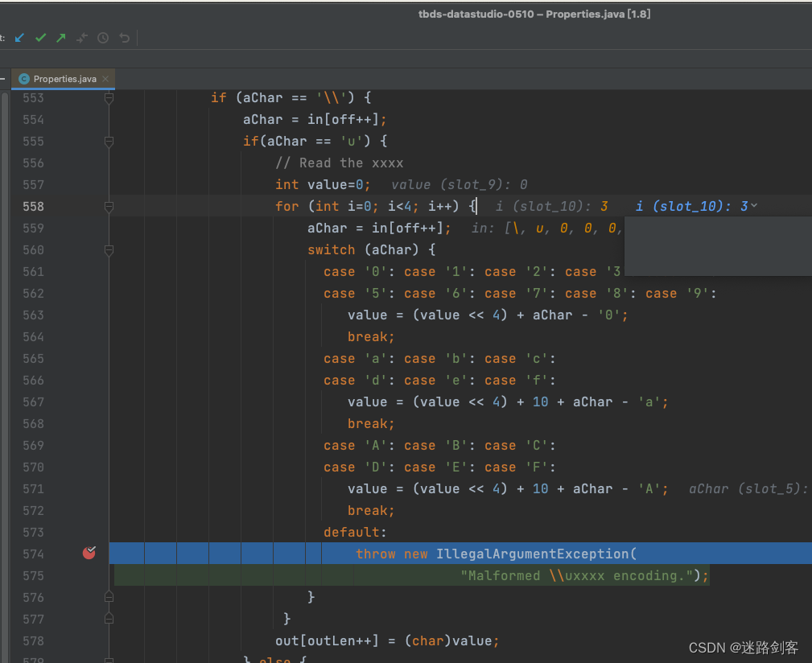The width and height of the screenshot is (812, 663).
Task: Fold the for loop at line 558
Action: [x=109, y=207]
